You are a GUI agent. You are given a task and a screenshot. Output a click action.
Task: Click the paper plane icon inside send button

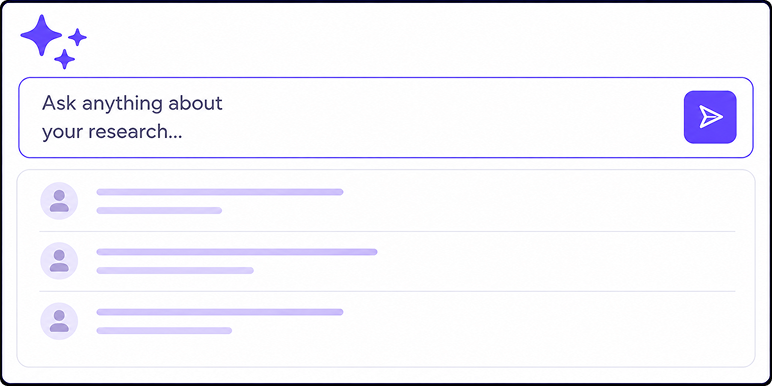[711, 117]
